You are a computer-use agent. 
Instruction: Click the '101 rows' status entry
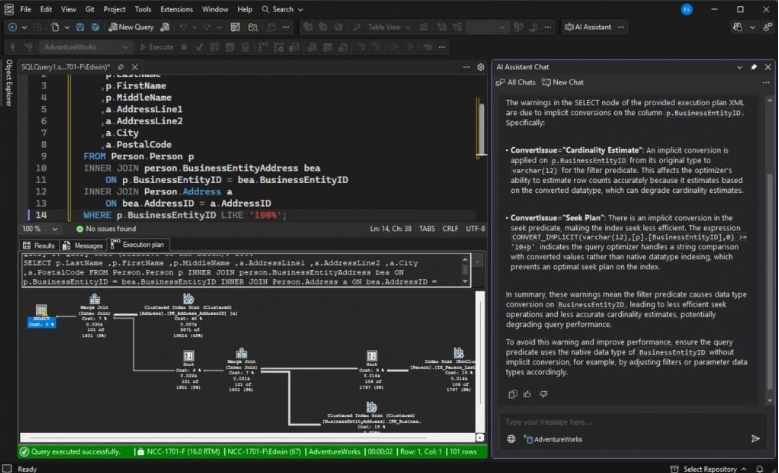(x=463, y=452)
